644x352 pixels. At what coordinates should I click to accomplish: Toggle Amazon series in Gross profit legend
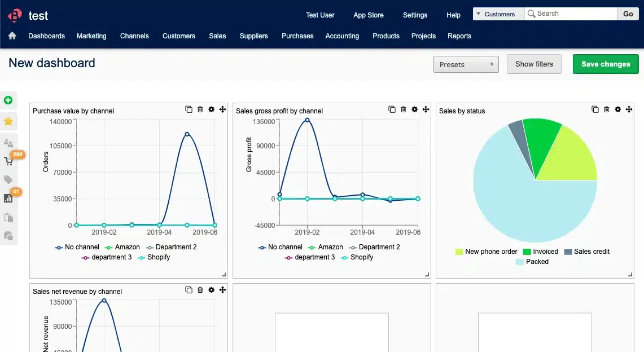pyautogui.click(x=326, y=247)
